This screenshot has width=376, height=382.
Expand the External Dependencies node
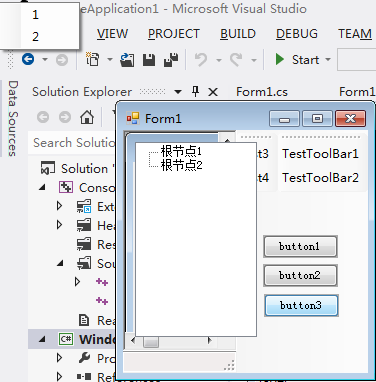60,206
